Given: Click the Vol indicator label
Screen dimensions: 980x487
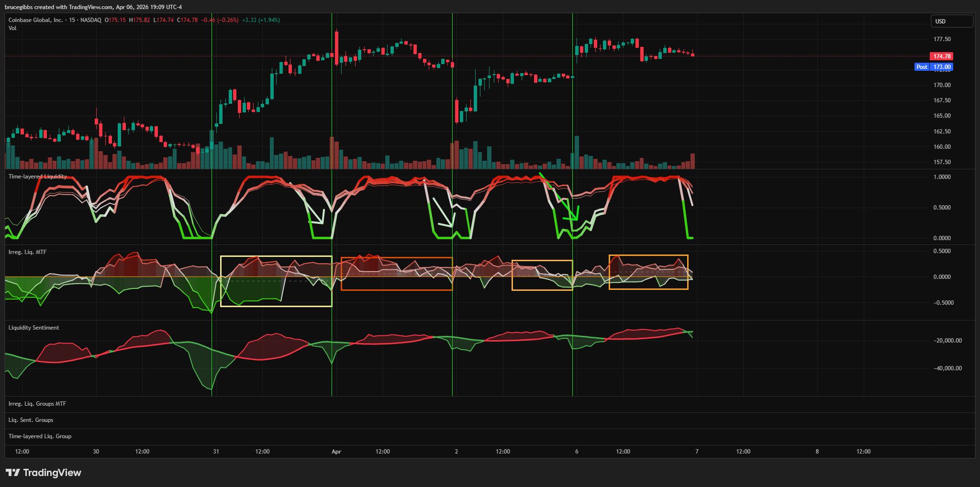Looking at the screenshot, I should [x=12, y=28].
